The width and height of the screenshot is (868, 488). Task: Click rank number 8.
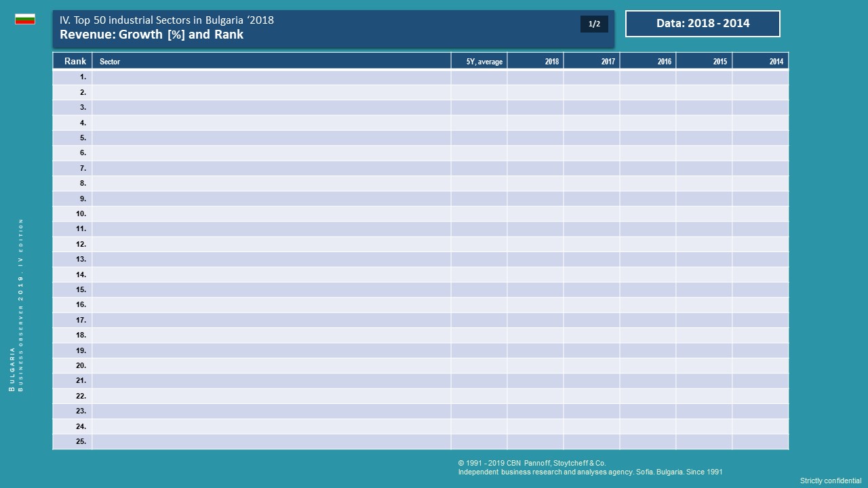pos(83,183)
